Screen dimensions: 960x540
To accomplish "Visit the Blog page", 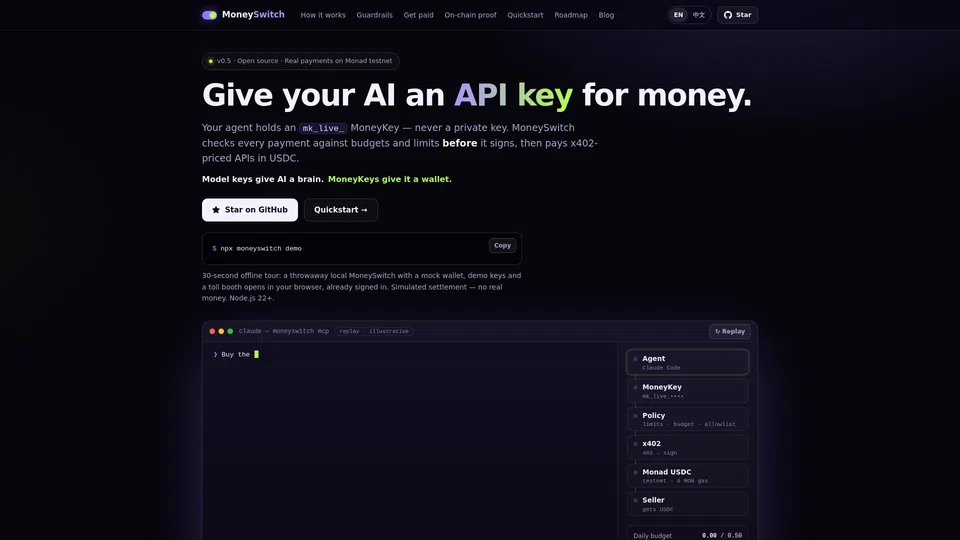I will coord(606,15).
